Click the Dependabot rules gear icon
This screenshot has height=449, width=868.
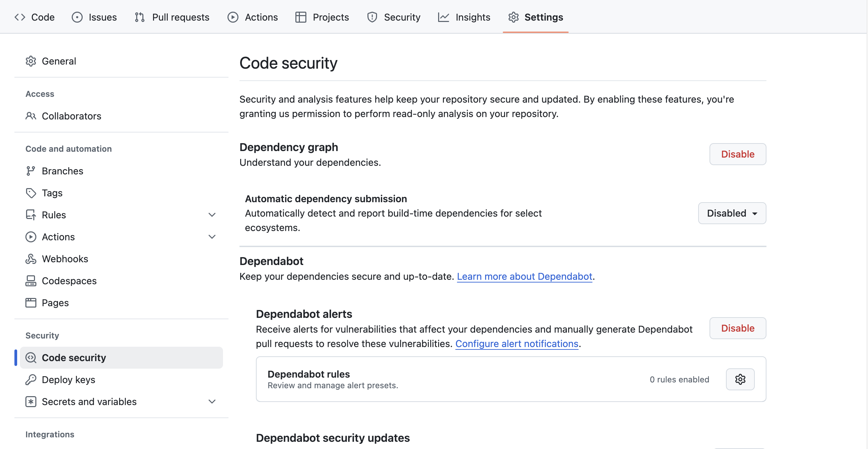pos(740,379)
